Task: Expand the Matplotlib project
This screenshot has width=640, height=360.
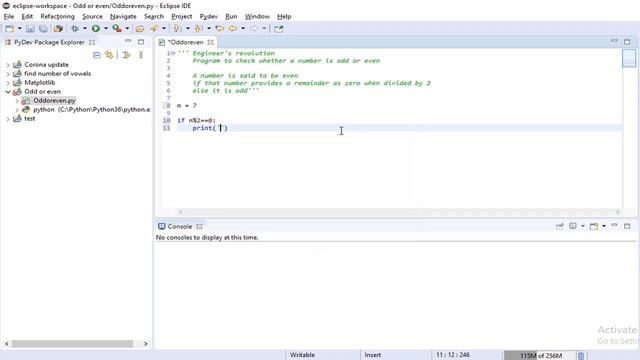Action: point(8,83)
